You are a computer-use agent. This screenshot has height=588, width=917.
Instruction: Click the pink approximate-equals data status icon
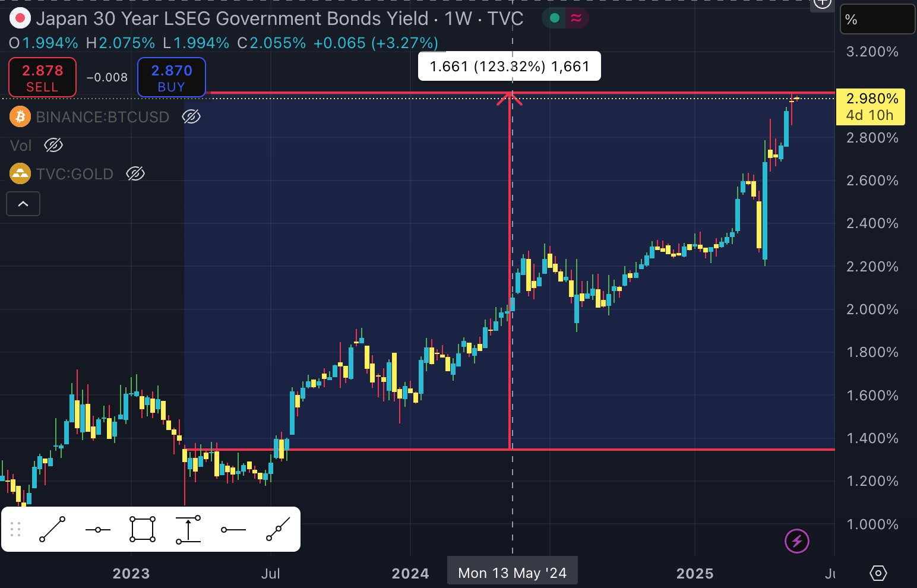click(x=576, y=18)
